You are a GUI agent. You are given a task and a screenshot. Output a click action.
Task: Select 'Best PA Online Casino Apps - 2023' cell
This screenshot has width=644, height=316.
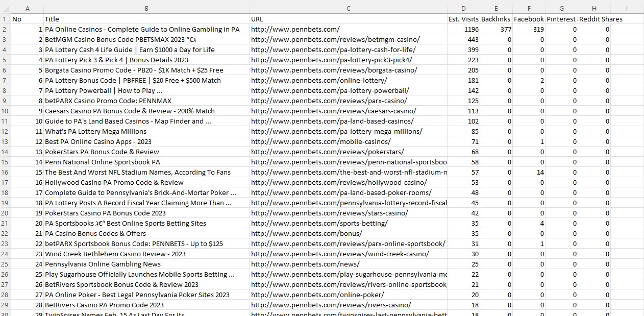click(146, 141)
